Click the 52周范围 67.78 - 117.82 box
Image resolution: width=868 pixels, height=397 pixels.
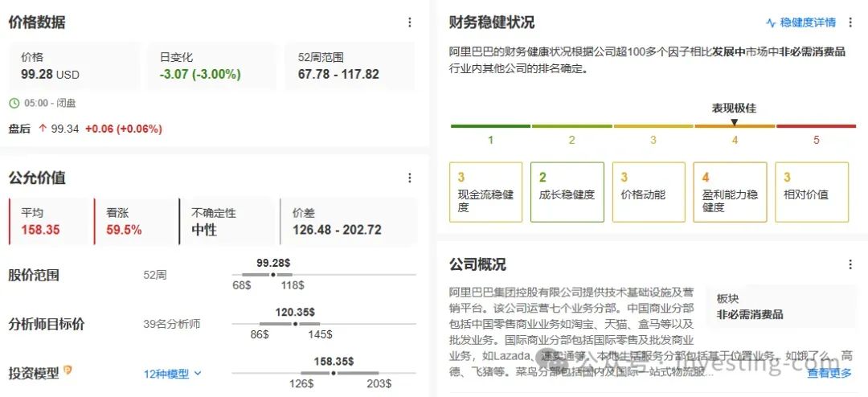pyautogui.click(x=350, y=66)
